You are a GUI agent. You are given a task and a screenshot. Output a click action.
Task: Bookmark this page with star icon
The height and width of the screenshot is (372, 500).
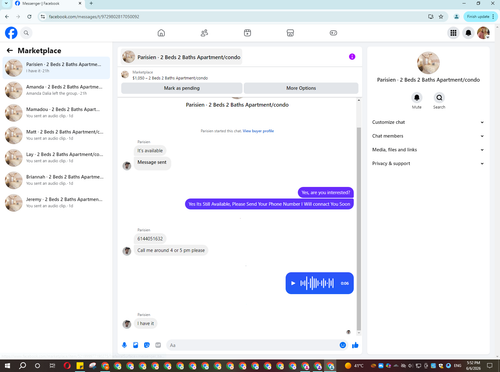[x=441, y=17]
